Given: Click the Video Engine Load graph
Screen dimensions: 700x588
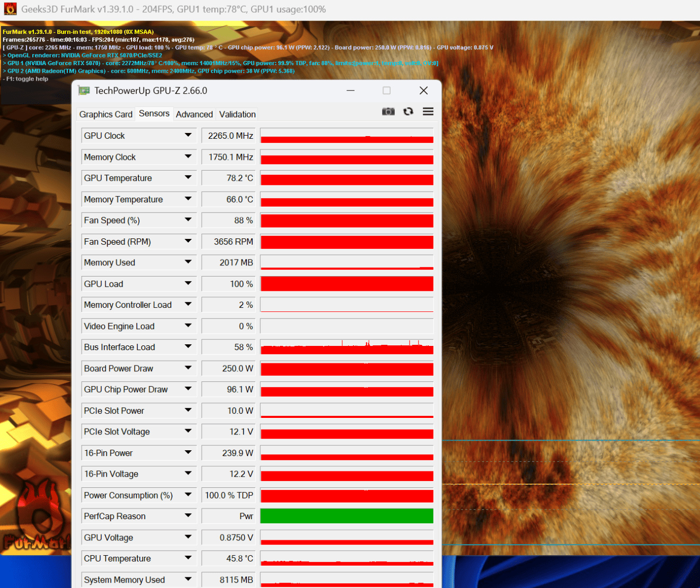Looking at the screenshot, I should pyautogui.click(x=347, y=326).
